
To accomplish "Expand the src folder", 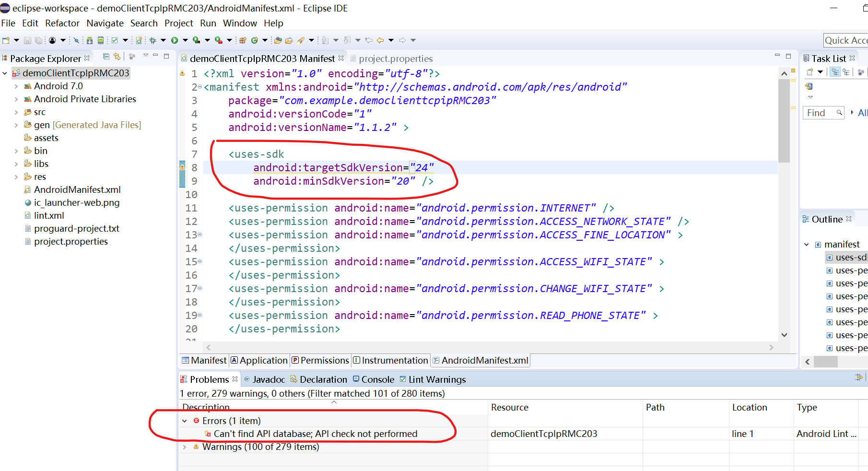I will click(x=16, y=112).
